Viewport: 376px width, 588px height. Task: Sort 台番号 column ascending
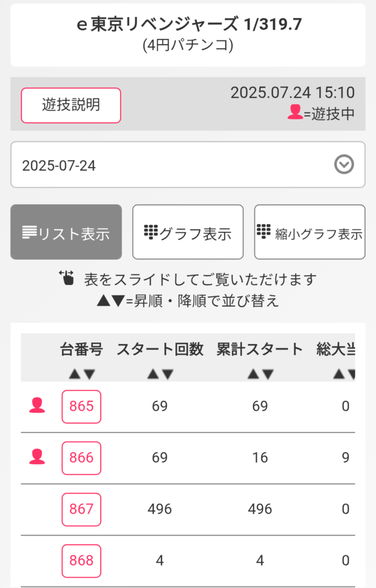(75, 374)
